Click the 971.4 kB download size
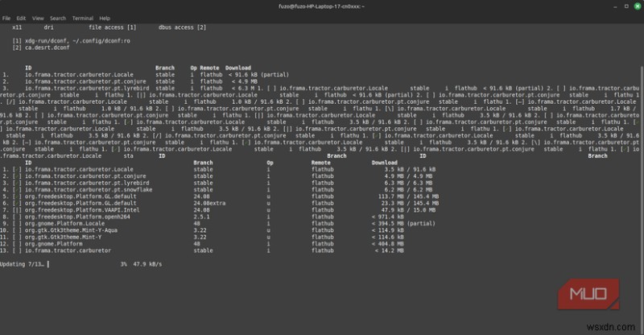The width and height of the screenshot is (644, 335). pos(388,217)
